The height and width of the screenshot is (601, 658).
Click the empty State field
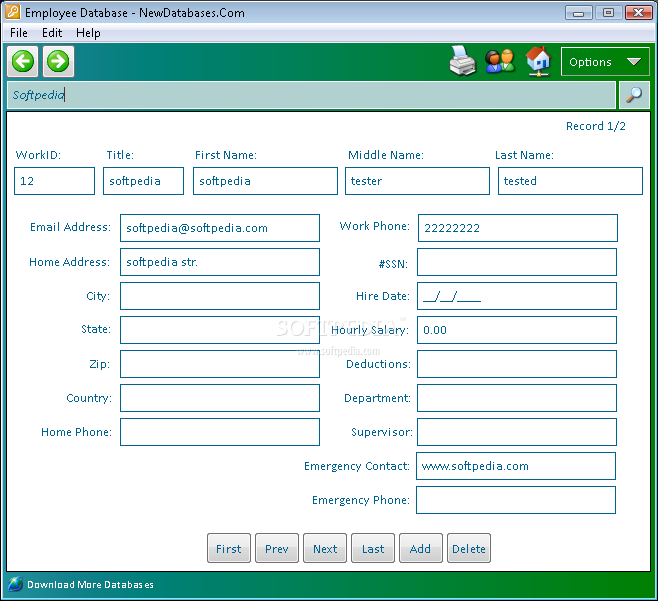pyautogui.click(x=220, y=330)
